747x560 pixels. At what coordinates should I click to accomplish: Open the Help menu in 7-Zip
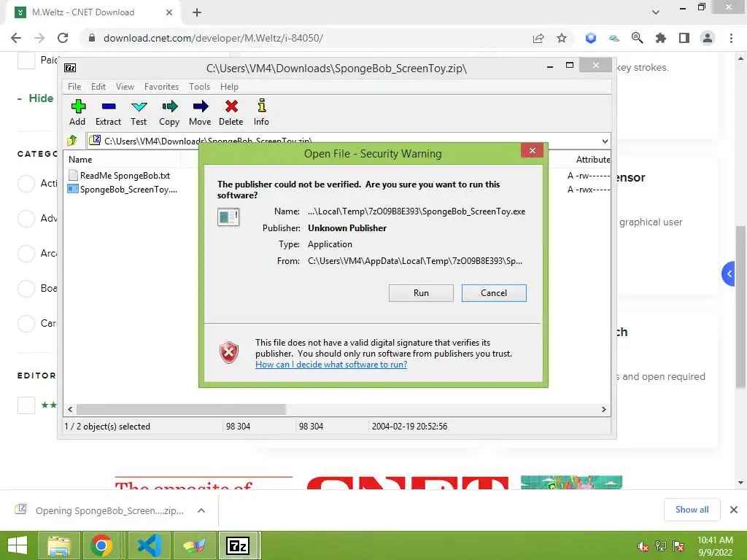[x=229, y=87]
